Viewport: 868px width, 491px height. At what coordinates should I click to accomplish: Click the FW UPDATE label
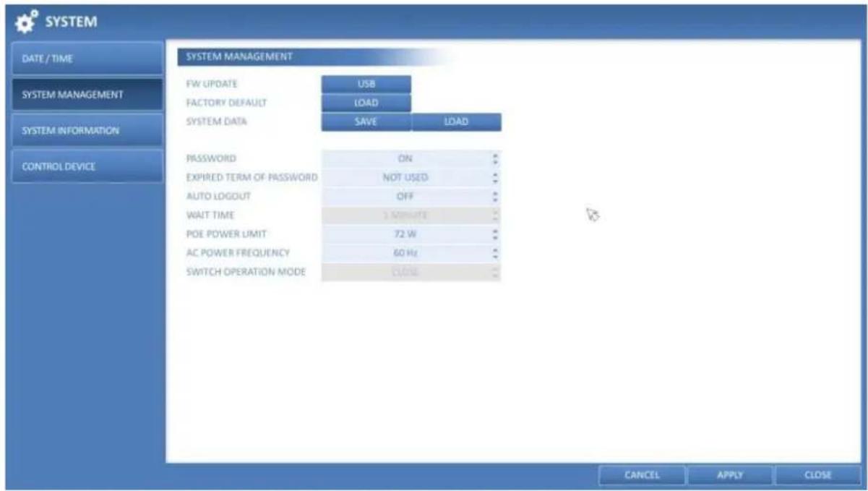tap(212, 85)
